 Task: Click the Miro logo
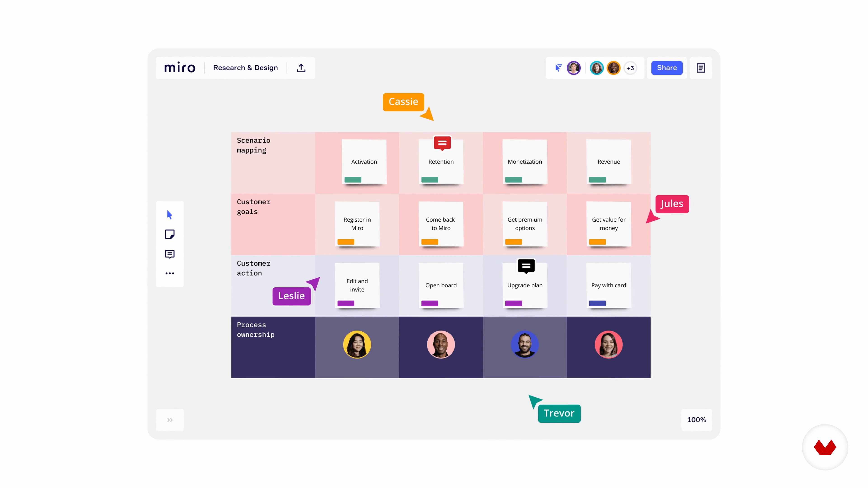tap(180, 68)
